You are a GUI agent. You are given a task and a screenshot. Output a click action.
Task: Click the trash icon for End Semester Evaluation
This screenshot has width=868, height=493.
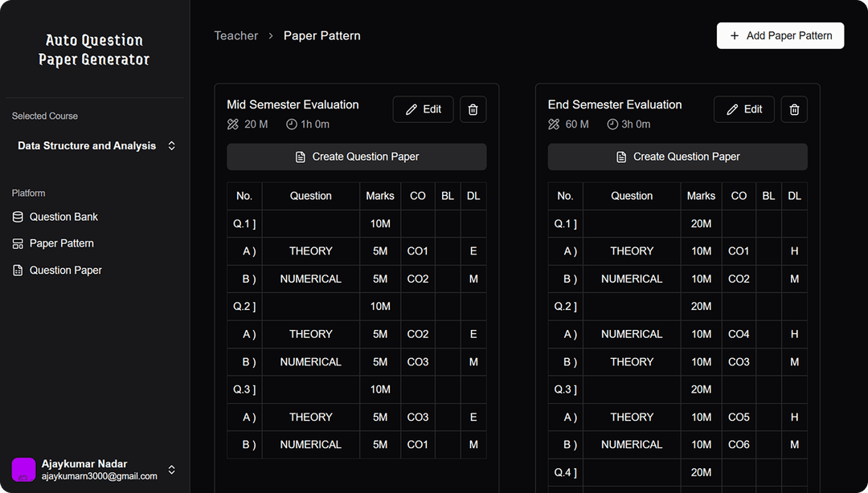[x=794, y=109]
